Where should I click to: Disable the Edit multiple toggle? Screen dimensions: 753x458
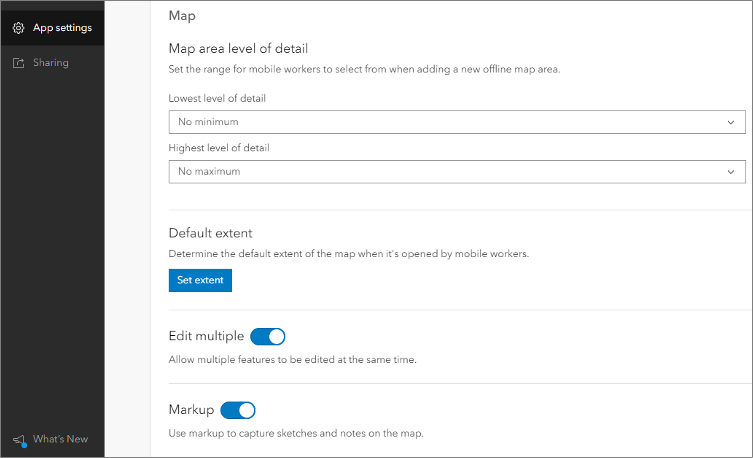(267, 336)
